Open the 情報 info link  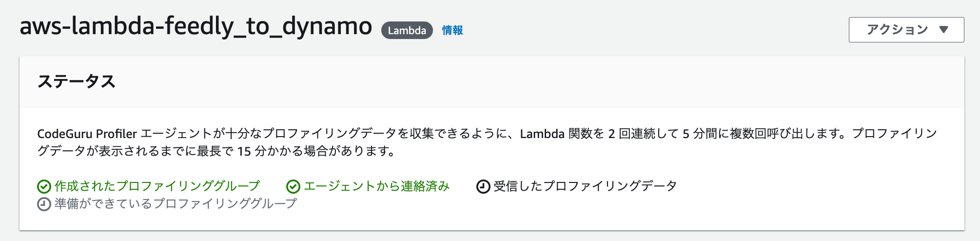pyautogui.click(x=452, y=30)
